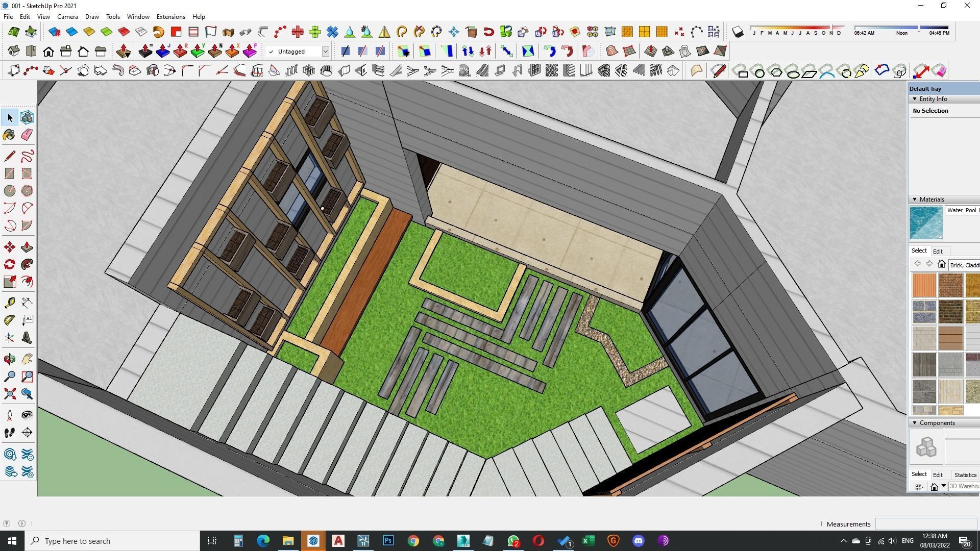Open Components Statistics tab
Viewport: 980px width, 551px height.
[x=965, y=475]
